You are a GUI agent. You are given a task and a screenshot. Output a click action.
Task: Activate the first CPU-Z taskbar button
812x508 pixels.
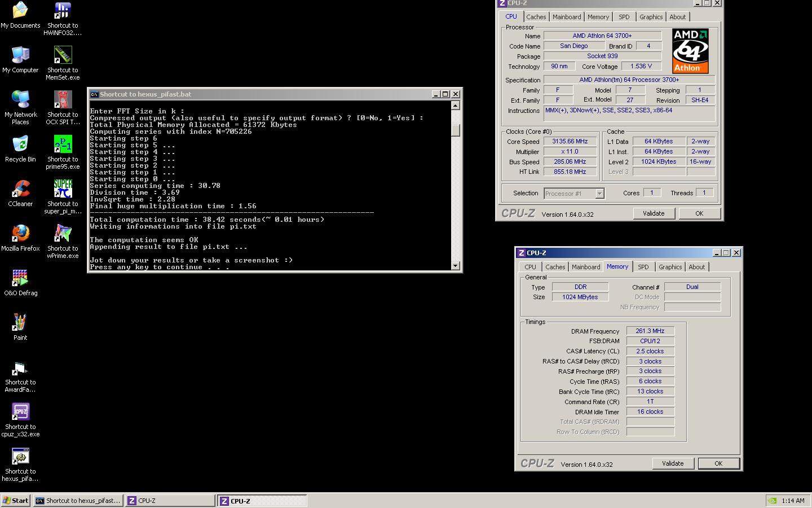pos(170,501)
